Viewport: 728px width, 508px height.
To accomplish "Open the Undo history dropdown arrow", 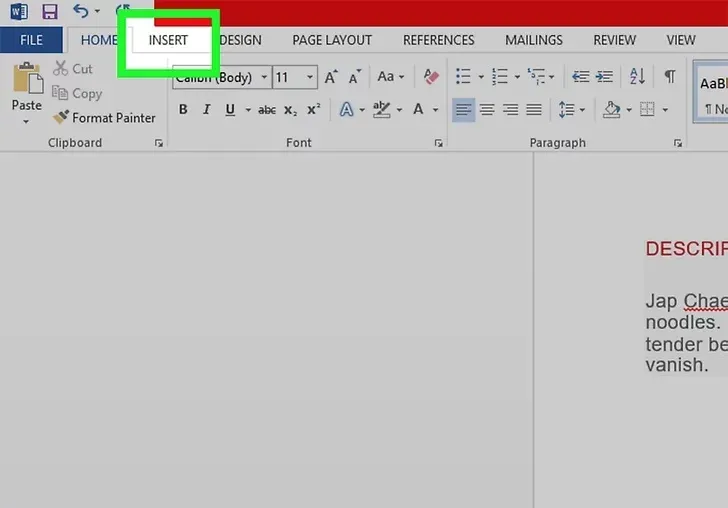I will (98, 11).
